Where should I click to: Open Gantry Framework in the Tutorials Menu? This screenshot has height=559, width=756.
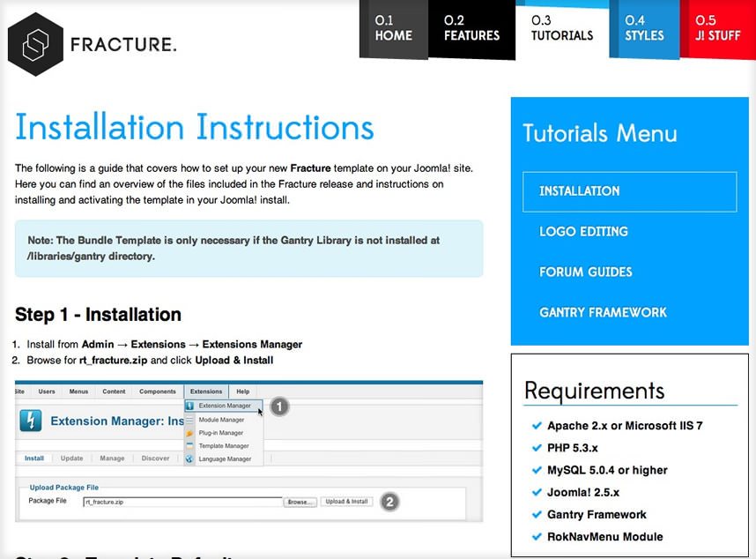(x=603, y=312)
